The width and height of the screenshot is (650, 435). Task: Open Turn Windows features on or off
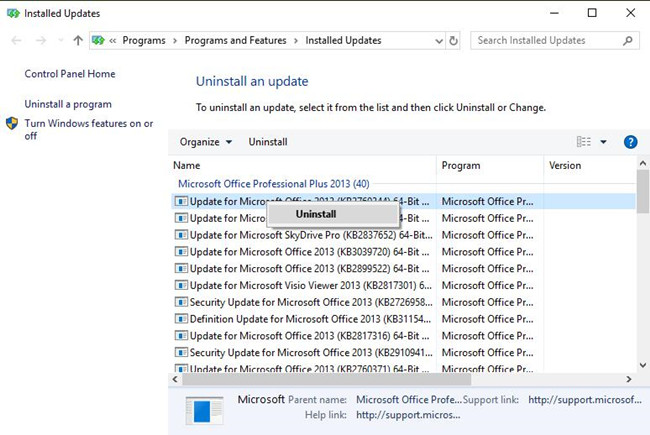click(x=89, y=129)
